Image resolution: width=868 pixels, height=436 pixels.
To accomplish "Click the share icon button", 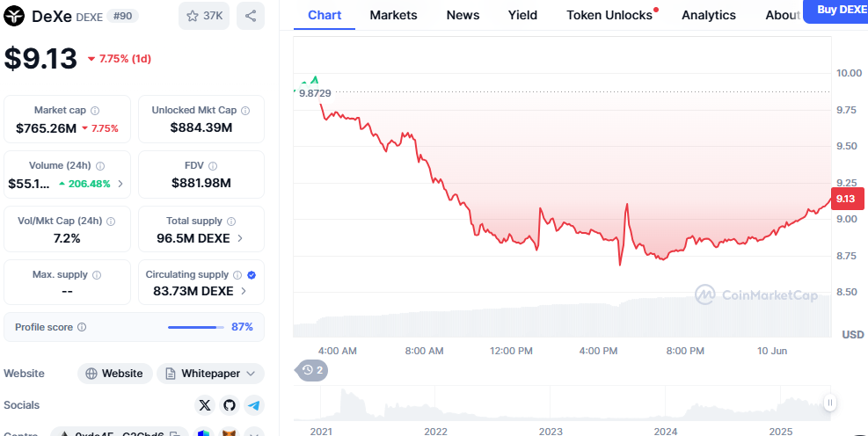I will pyautogui.click(x=251, y=16).
